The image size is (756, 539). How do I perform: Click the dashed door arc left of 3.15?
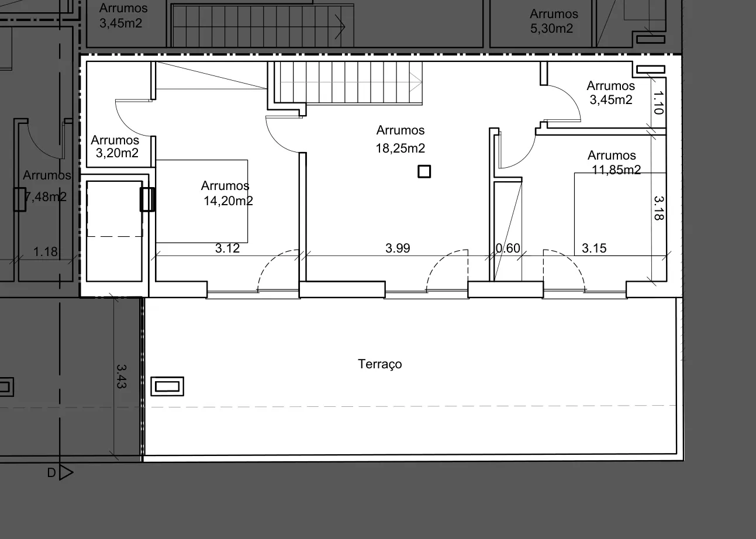tap(564, 269)
